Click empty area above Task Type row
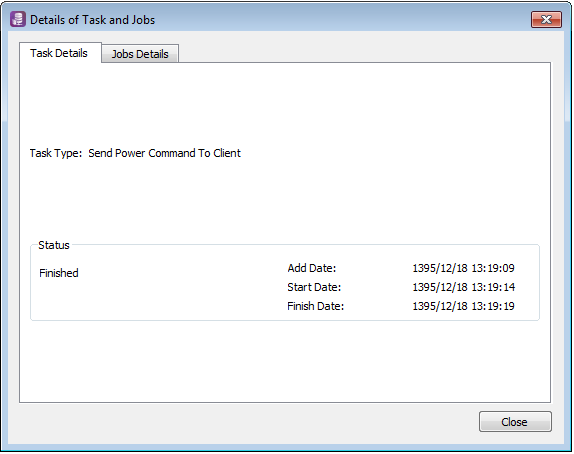The height and width of the screenshot is (454, 574). 285,104
